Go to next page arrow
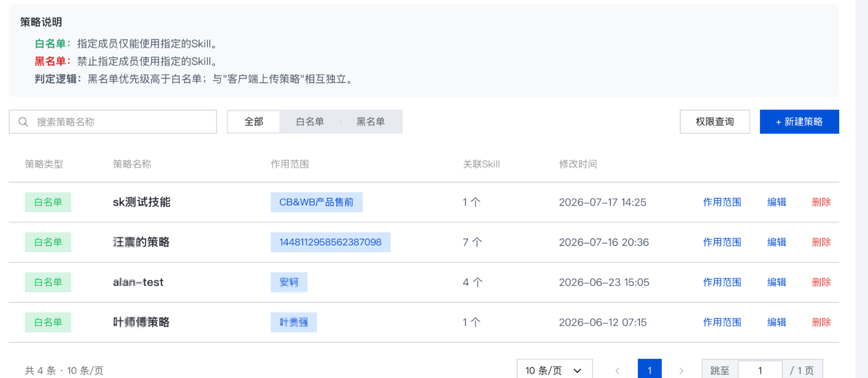This screenshot has height=378, width=868. 681,371
